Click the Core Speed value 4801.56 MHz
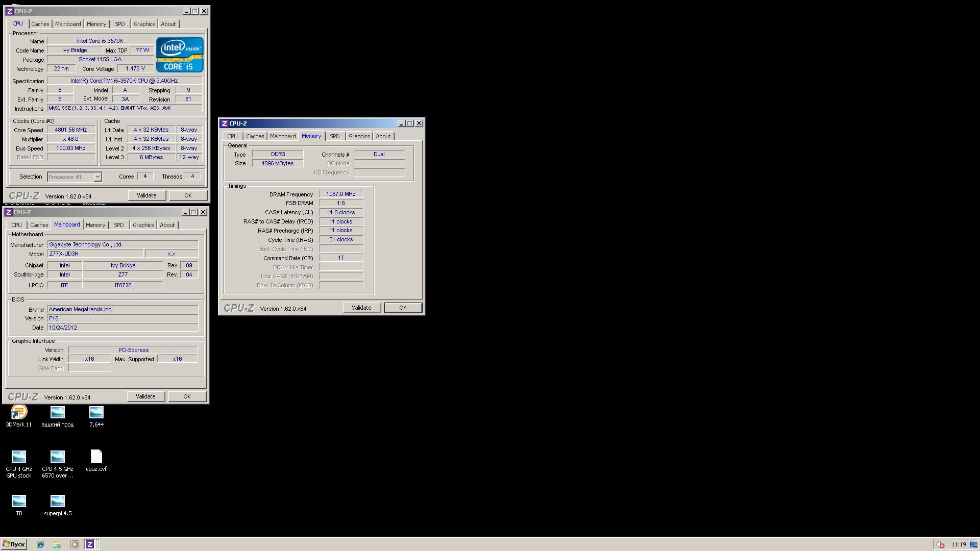 point(71,130)
